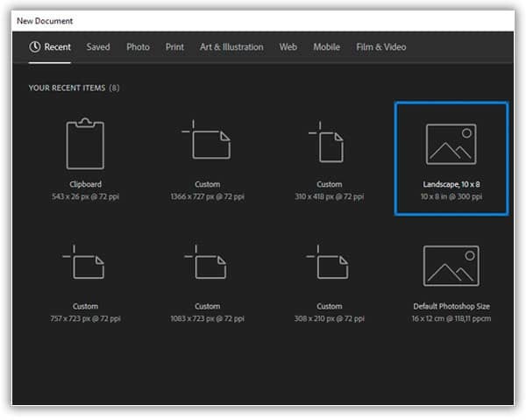Switch to the Mobile tab
526x420 pixels.
[x=327, y=47]
